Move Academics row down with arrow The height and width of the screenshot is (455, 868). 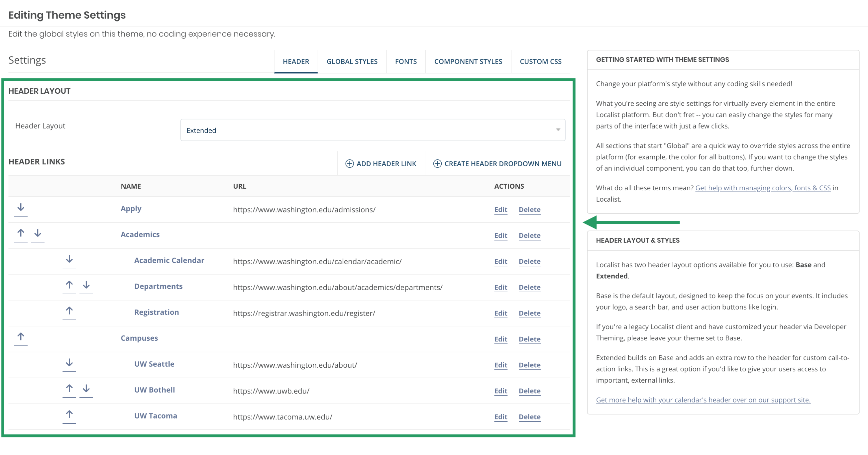tap(38, 233)
